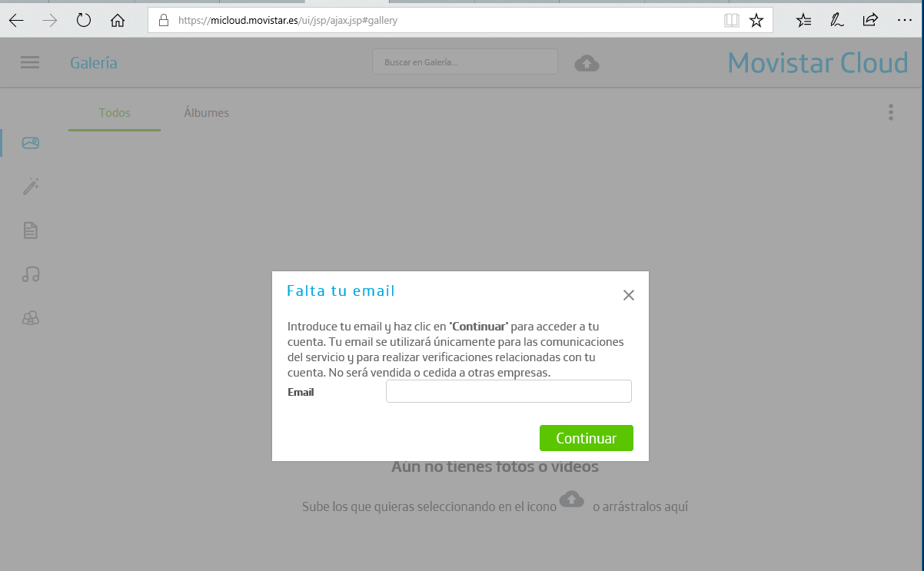
Task: Click the green Continuar button
Action: [x=586, y=438]
